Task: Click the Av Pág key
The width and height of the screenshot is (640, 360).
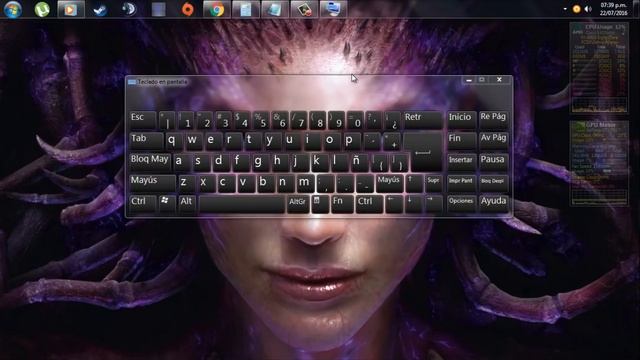Action: tap(493, 140)
